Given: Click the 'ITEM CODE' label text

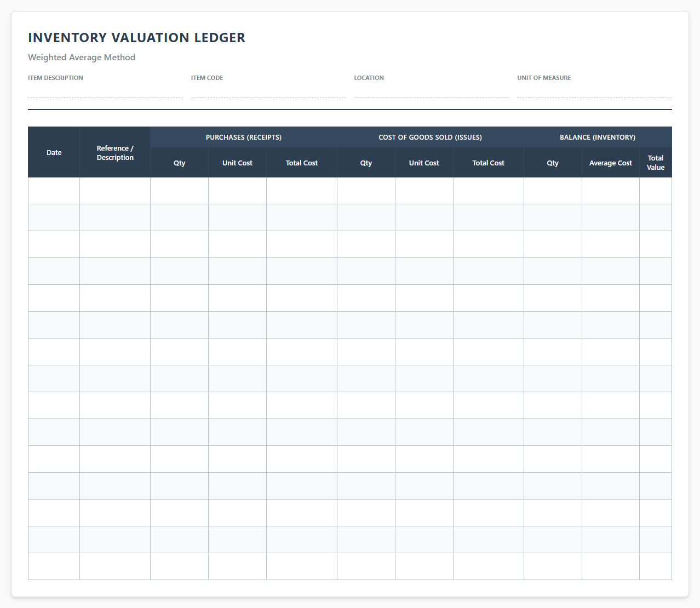Looking at the screenshot, I should click(207, 78).
